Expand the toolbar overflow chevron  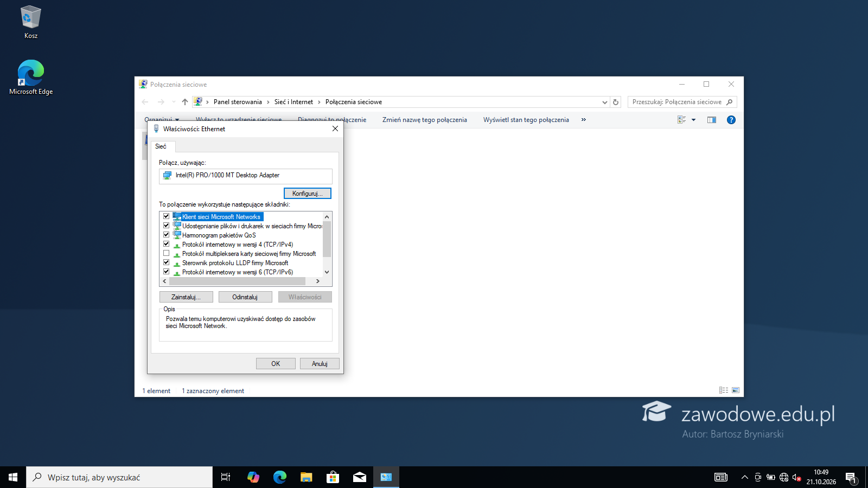584,120
